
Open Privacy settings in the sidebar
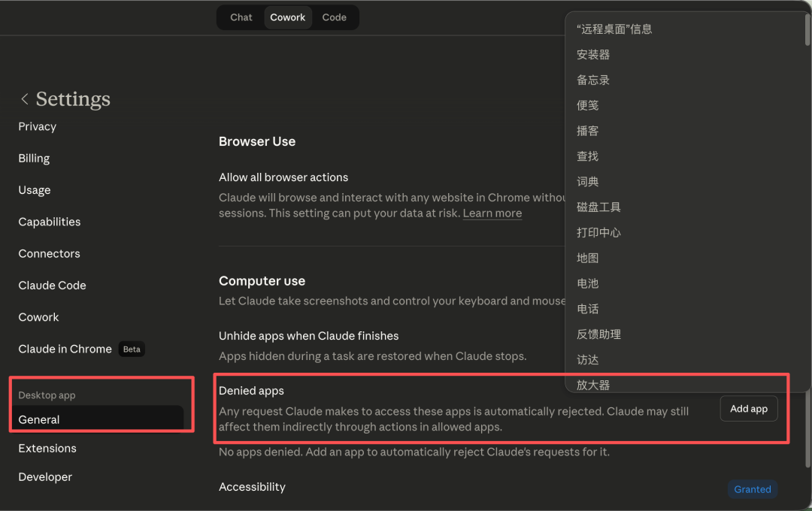37,126
